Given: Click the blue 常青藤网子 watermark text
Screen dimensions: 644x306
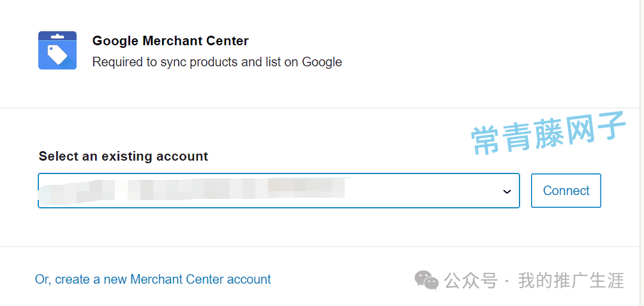Looking at the screenshot, I should point(549,133).
